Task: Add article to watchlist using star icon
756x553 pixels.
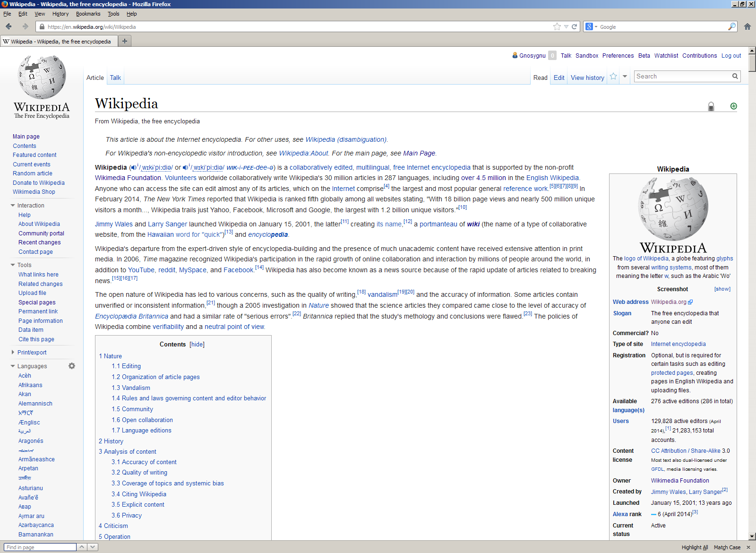Action: 613,77
